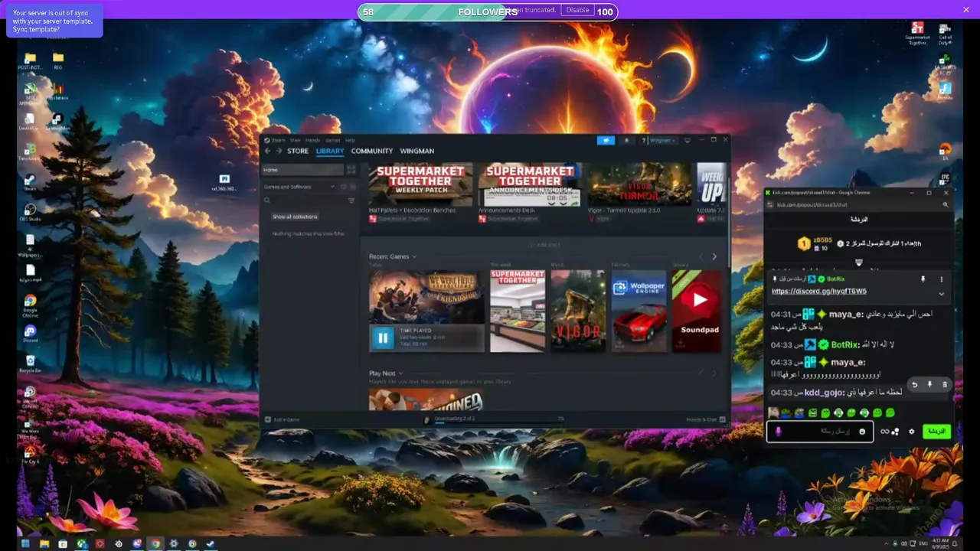Open the discord.gg invite link in chat

point(819,292)
